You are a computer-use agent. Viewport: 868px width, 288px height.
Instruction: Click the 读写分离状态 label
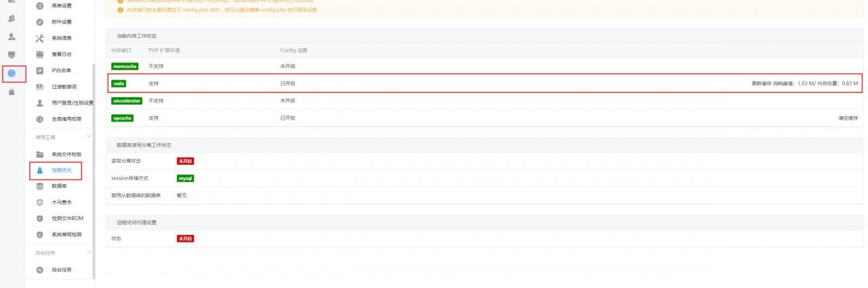coord(126,161)
